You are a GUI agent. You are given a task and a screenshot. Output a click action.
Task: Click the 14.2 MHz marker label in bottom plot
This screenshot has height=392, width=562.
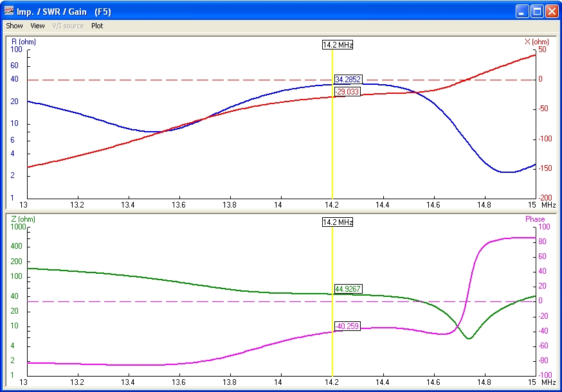tap(338, 222)
